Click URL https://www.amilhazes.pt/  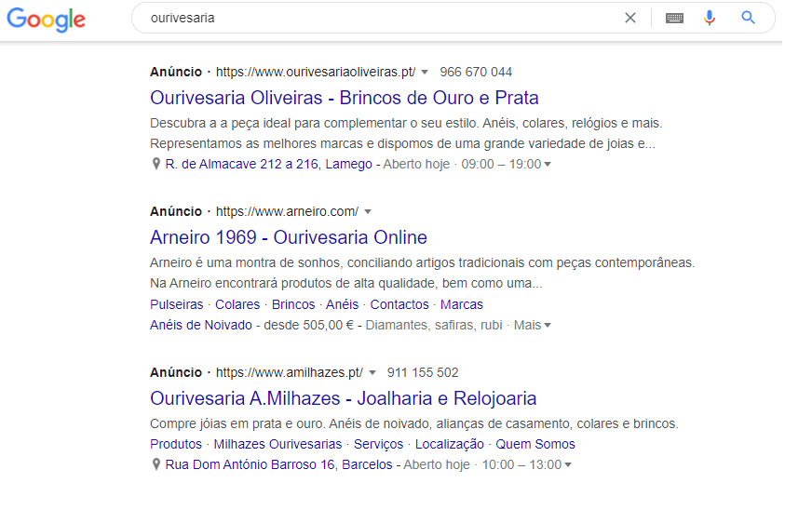coord(290,373)
